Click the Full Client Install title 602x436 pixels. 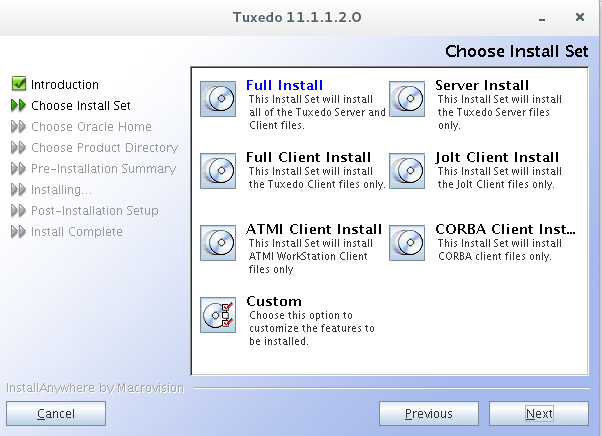tap(308, 157)
